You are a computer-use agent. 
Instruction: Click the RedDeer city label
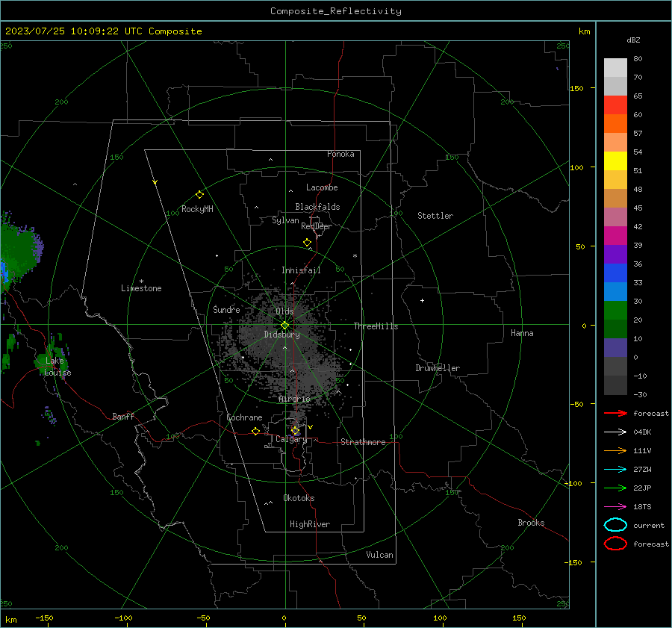point(317,226)
